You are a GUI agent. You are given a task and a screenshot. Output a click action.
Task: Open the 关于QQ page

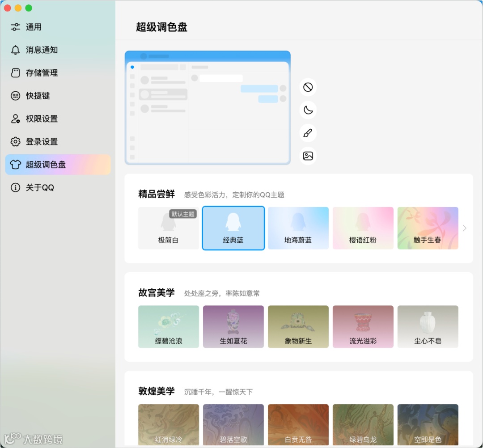coord(58,187)
